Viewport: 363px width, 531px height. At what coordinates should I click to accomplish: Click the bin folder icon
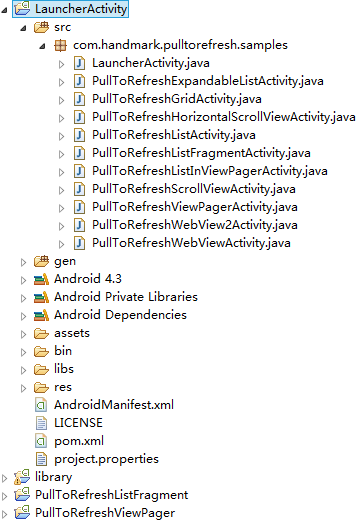point(41,351)
